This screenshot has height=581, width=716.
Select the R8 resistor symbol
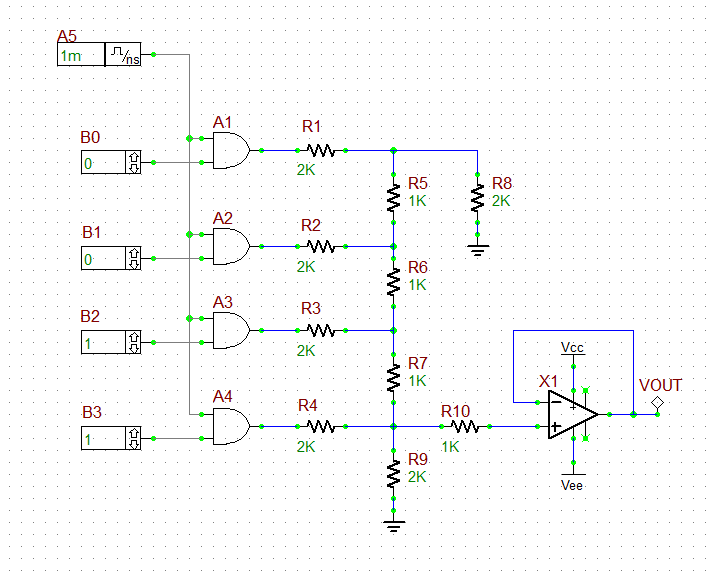point(478,199)
